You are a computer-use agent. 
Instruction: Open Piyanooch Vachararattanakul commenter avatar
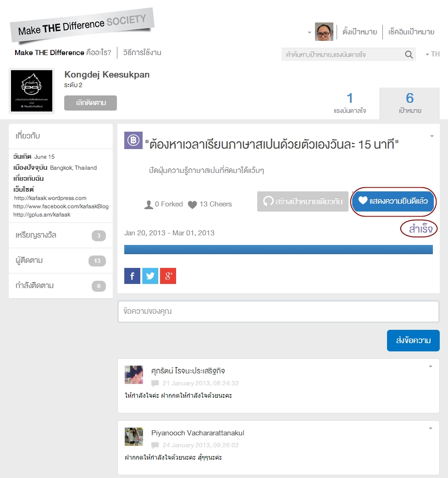point(134,437)
